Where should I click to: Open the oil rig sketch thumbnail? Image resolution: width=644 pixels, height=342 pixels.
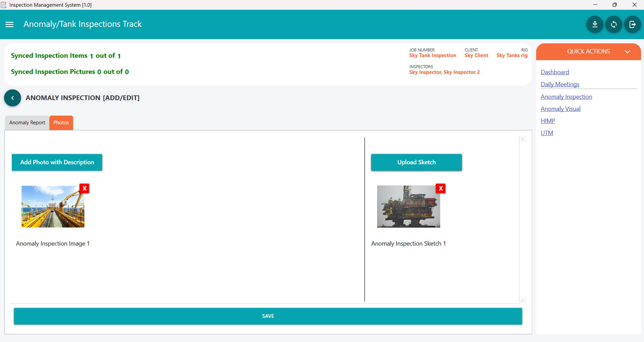click(x=408, y=207)
